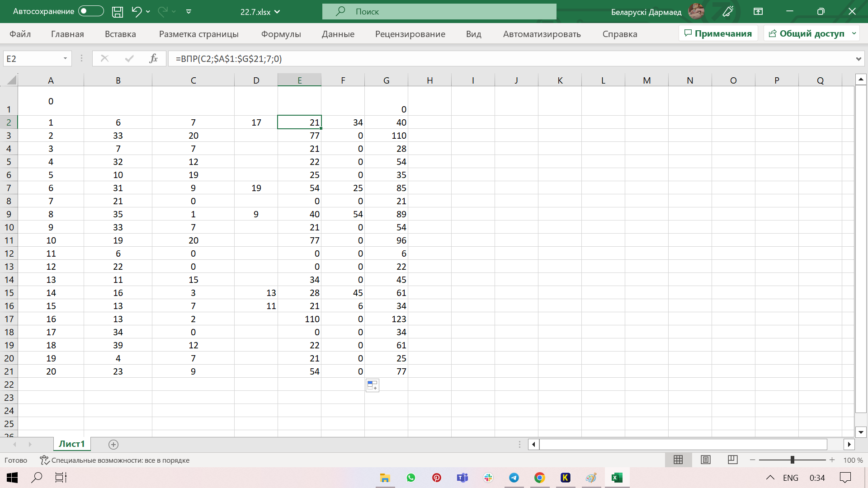868x488 pixels.
Task: Click the Autofill Options icon below data
Action: pos(372,385)
